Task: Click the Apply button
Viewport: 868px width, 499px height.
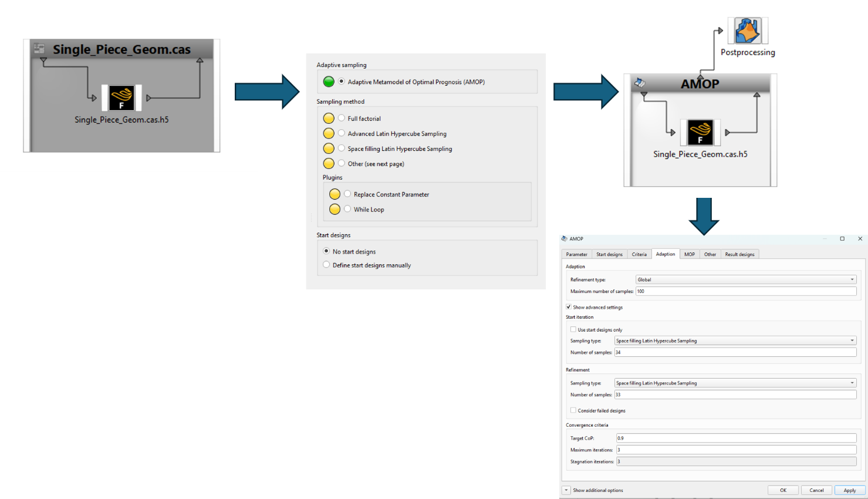Action: [x=850, y=490]
